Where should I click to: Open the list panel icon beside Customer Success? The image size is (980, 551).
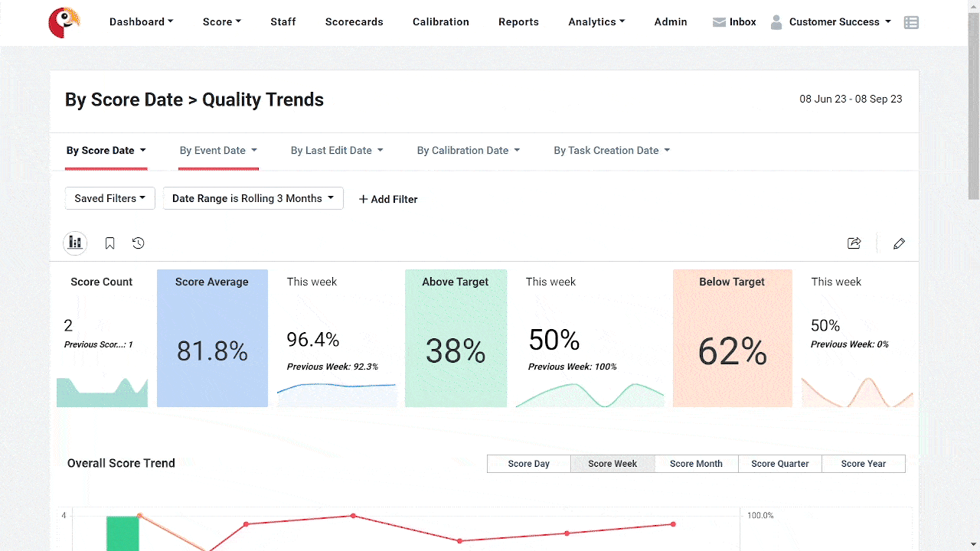(911, 22)
